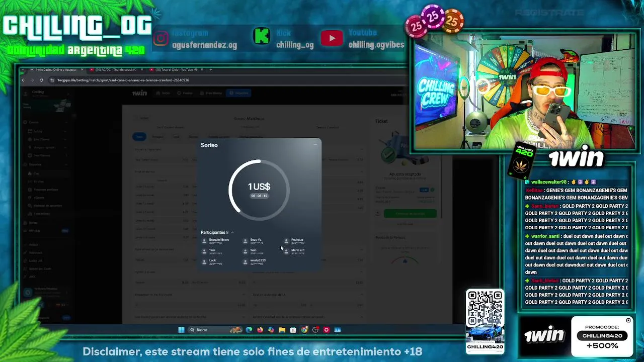Open Microsoft Store from taskbar
The height and width of the screenshot is (362, 644).
click(293, 330)
